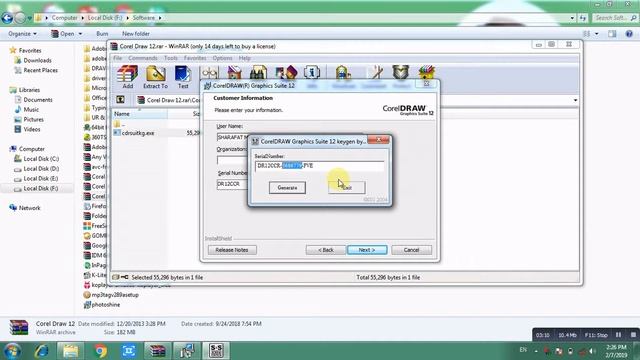This screenshot has width=640, height=360.
Task: Go up one level in WinRAR
Action: 120,100
